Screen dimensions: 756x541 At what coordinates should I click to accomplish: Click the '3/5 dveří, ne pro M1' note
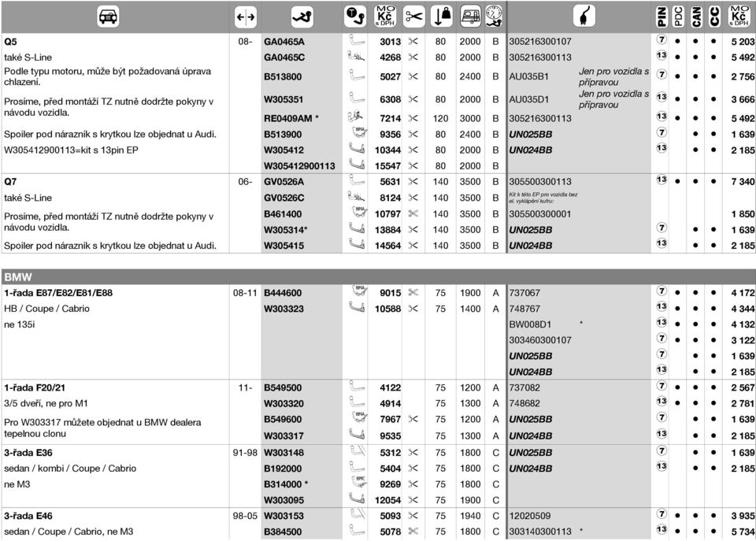[46, 403]
